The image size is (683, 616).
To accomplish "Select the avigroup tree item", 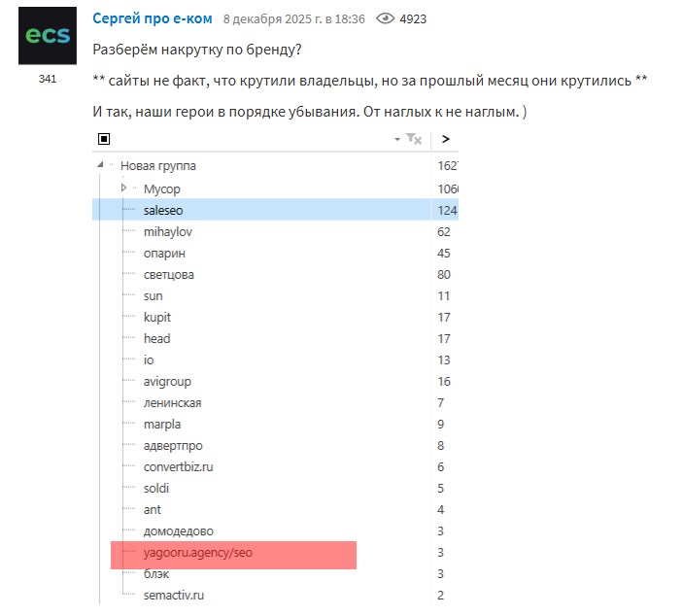I will coord(167,381).
